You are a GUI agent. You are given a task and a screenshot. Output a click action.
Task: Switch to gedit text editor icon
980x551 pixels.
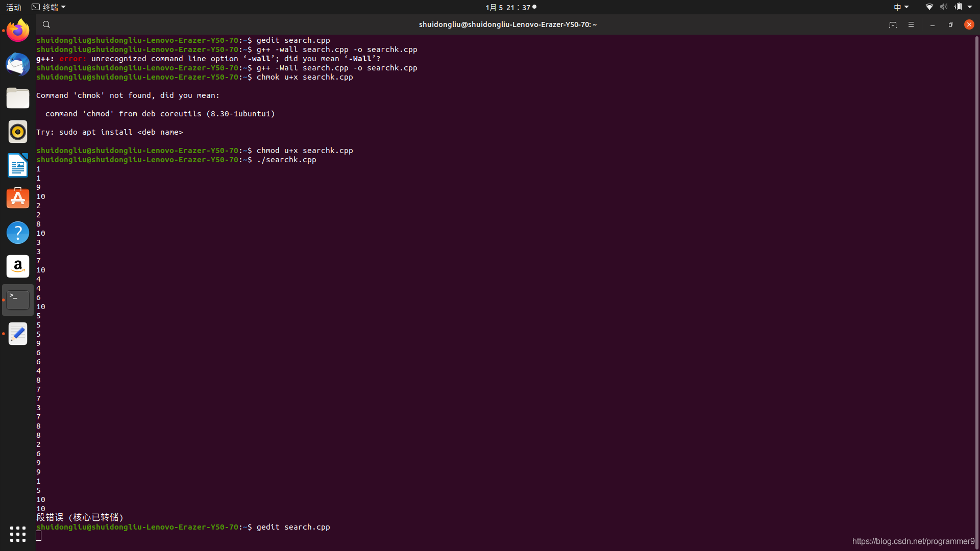pyautogui.click(x=18, y=334)
